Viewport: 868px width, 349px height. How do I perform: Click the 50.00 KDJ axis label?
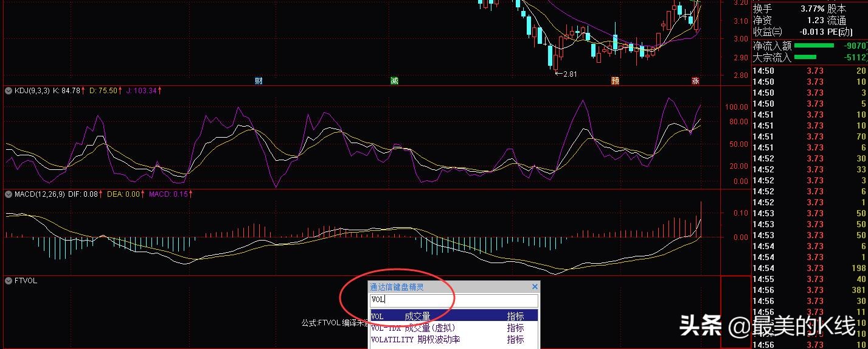tap(738, 144)
